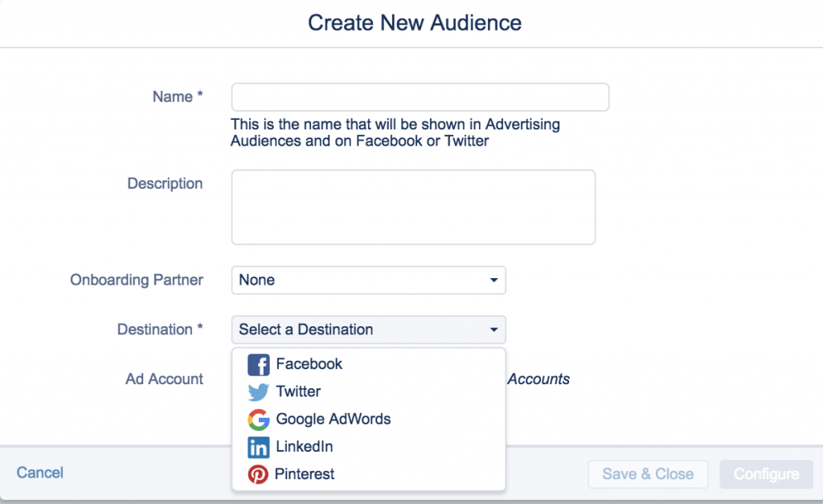
Task: Click the Google G logo icon
Action: pos(258,420)
